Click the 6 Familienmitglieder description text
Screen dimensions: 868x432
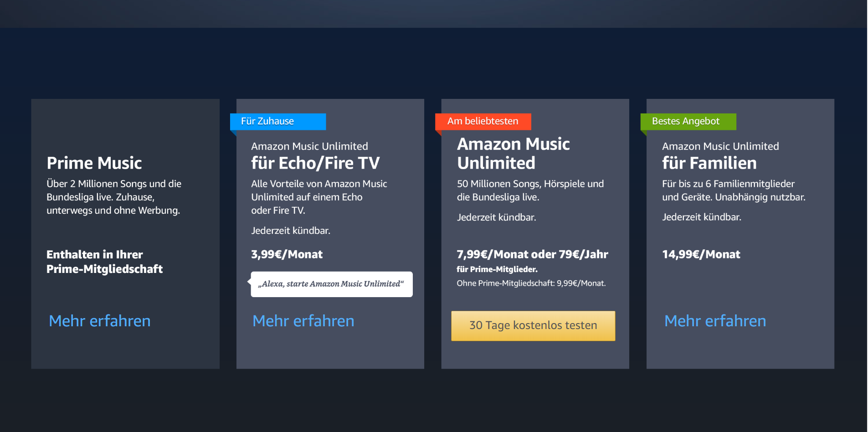coord(734,190)
